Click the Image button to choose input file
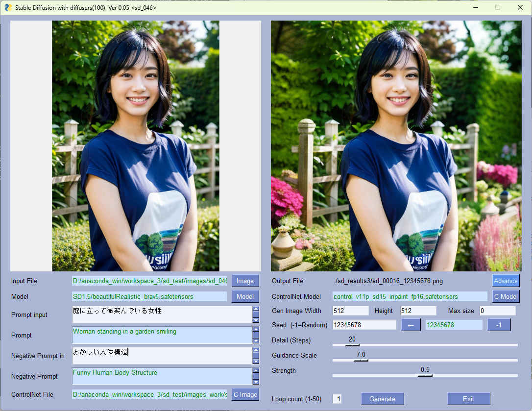 pyautogui.click(x=245, y=281)
